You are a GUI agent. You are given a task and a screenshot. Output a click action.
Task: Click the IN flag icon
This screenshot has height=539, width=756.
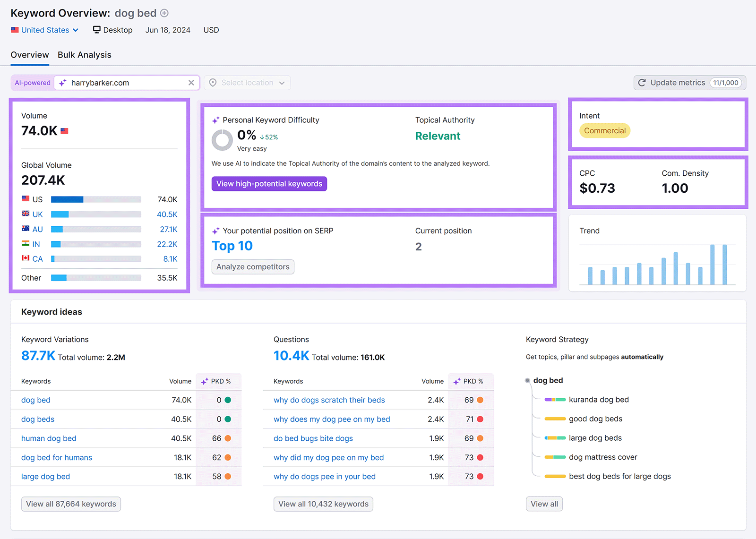click(26, 244)
